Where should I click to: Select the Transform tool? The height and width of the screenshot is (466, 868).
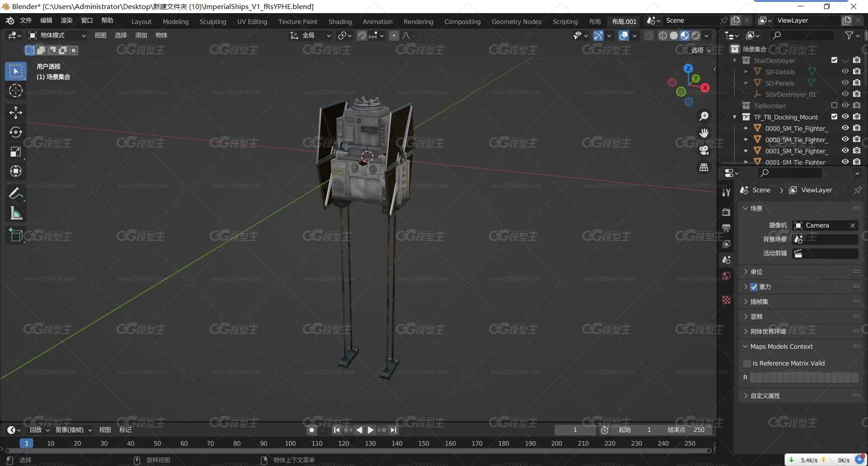tap(16, 171)
